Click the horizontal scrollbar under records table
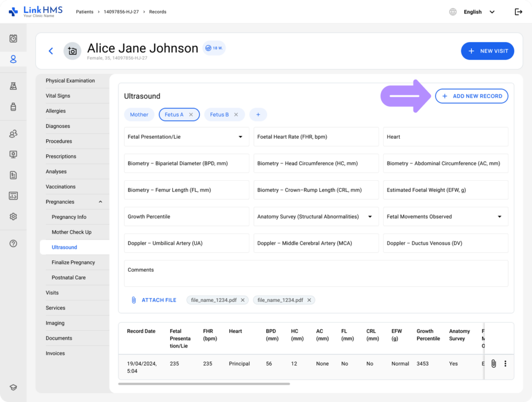Screen dimensions: 532x402 [x=204, y=384]
